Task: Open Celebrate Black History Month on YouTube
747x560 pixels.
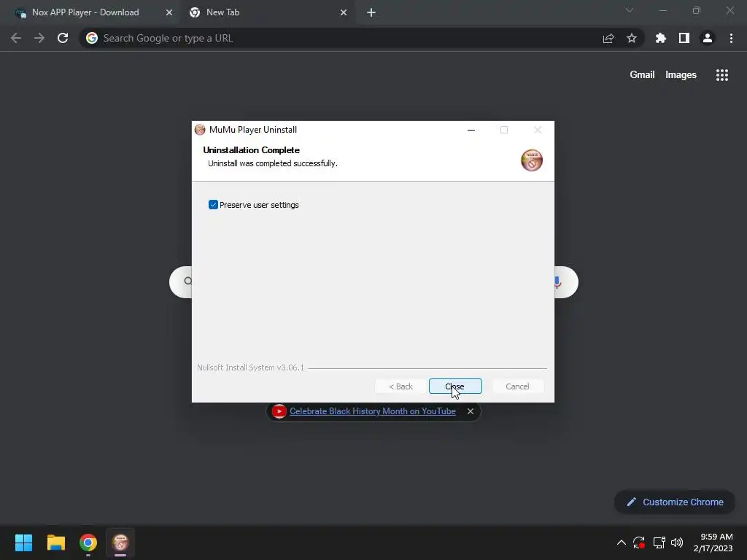Action: (373, 411)
